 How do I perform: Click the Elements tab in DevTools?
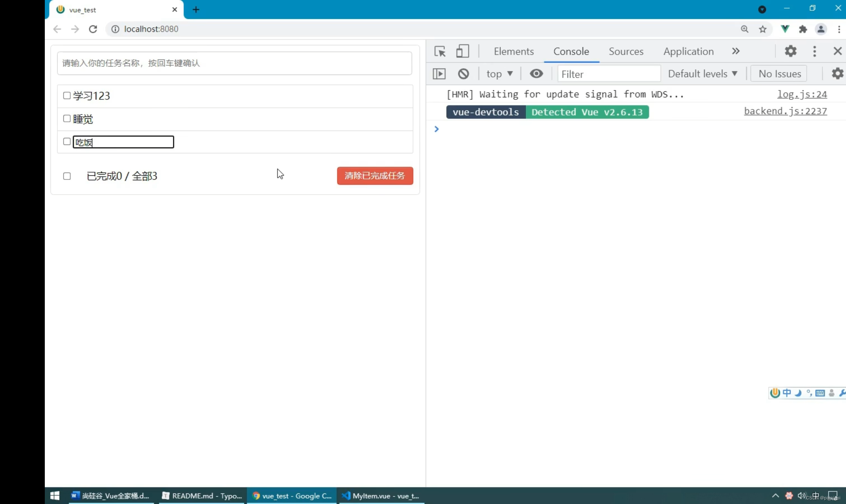(x=513, y=51)
